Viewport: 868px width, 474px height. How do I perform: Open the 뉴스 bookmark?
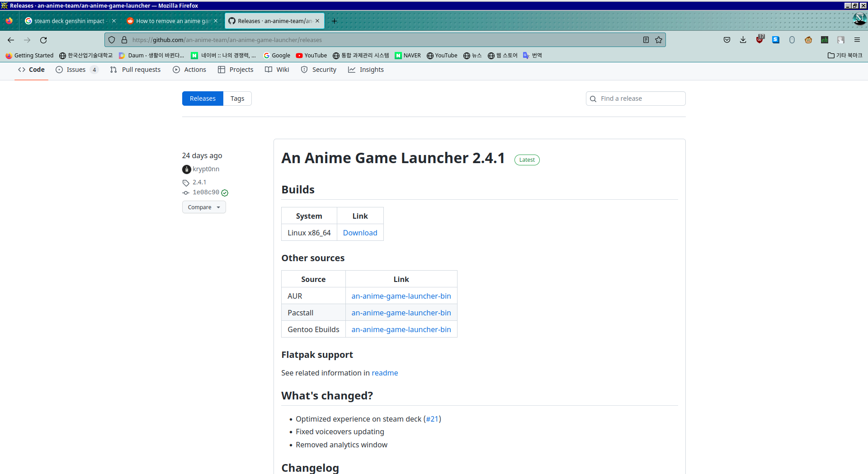[473, 56]
